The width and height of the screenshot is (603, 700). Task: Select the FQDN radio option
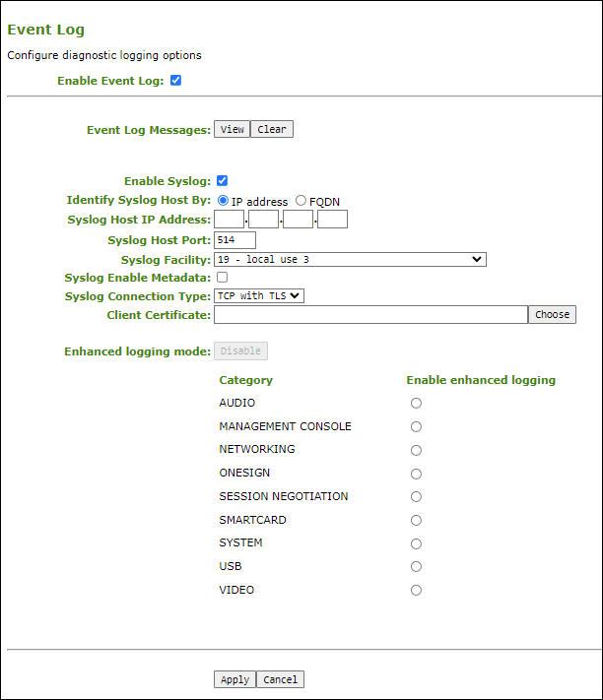(x=301, y=201)
